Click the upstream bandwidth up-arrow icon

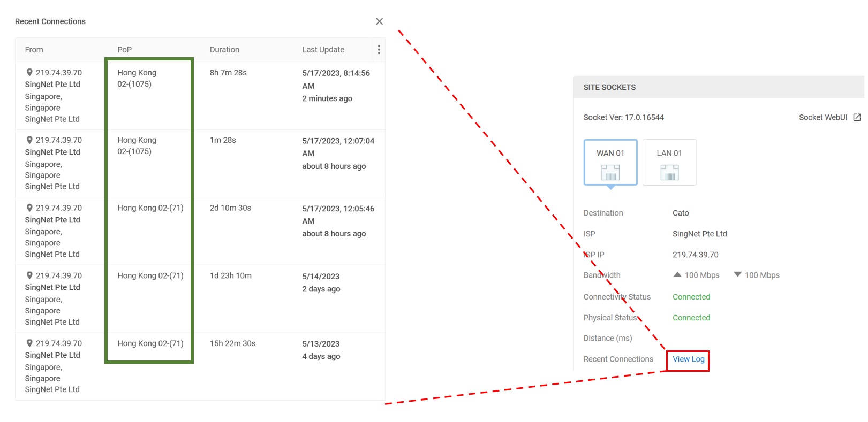coord(677,274)
